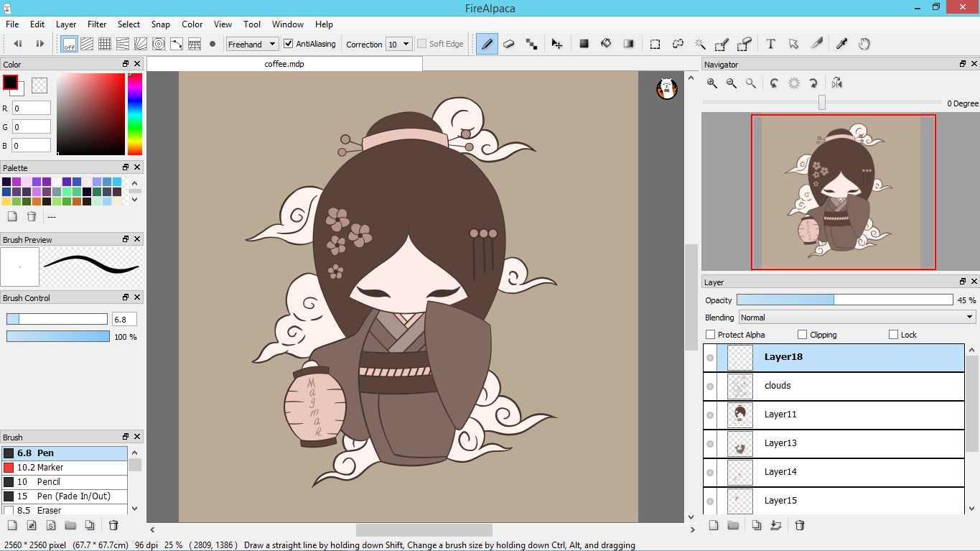This screenshot has width=980, height=551.
Task: Choose the Move tool icon
Action: pos(557,44)
